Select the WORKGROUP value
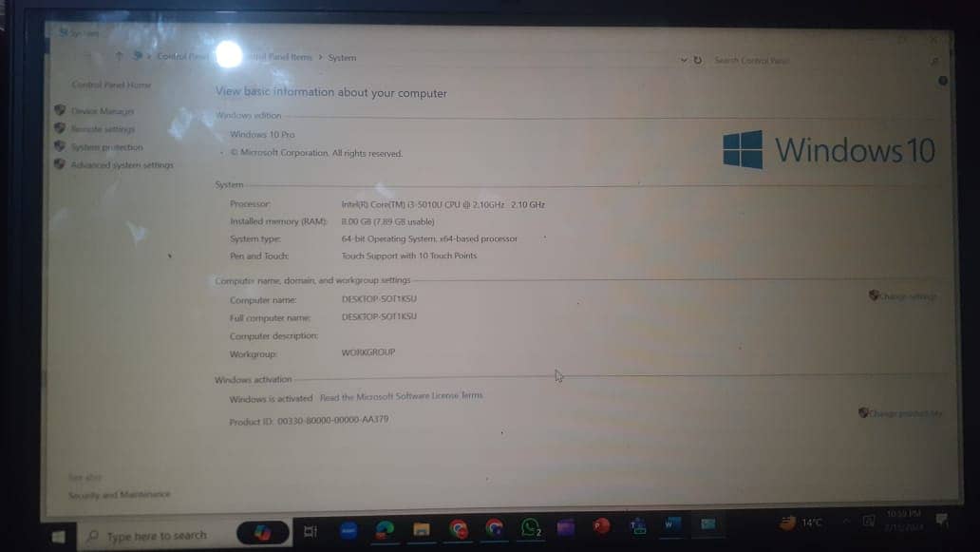 click(x=368, y=352)
